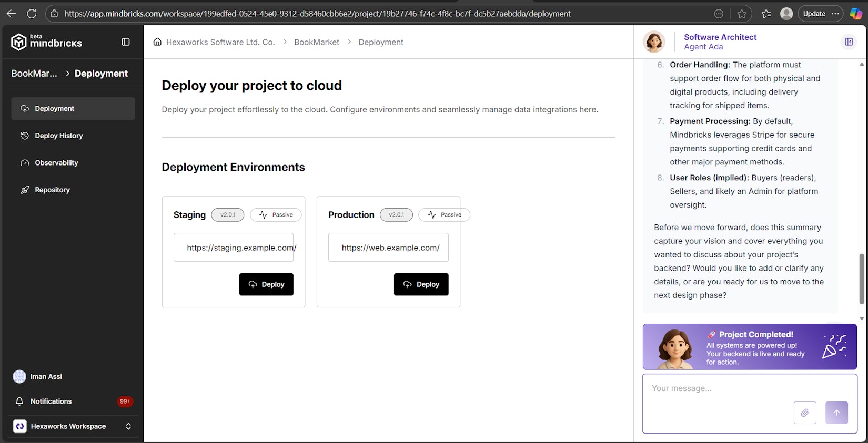This screenshot has width=868, height=443.
Task: Click the attachment paperclip icon
Action: (805, 413)
